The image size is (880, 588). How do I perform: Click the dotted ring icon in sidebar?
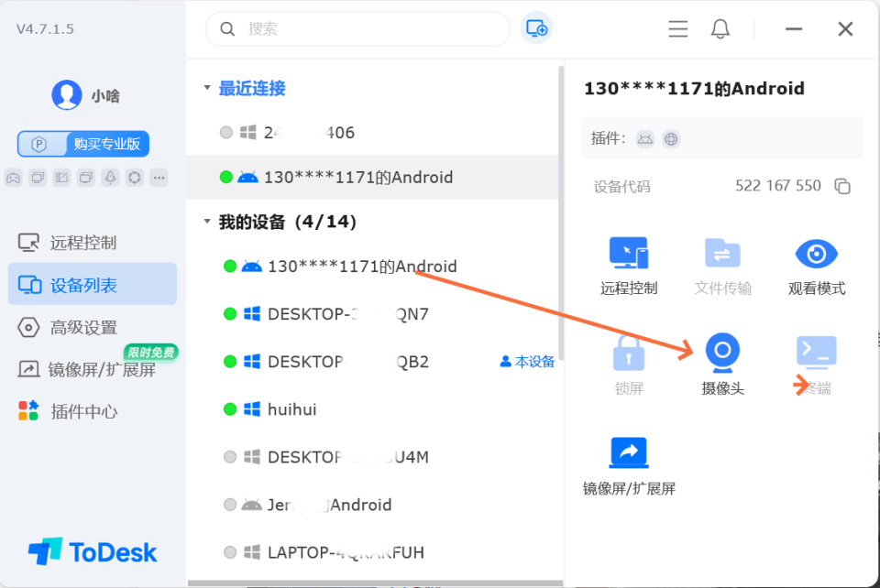pos(135,178)
